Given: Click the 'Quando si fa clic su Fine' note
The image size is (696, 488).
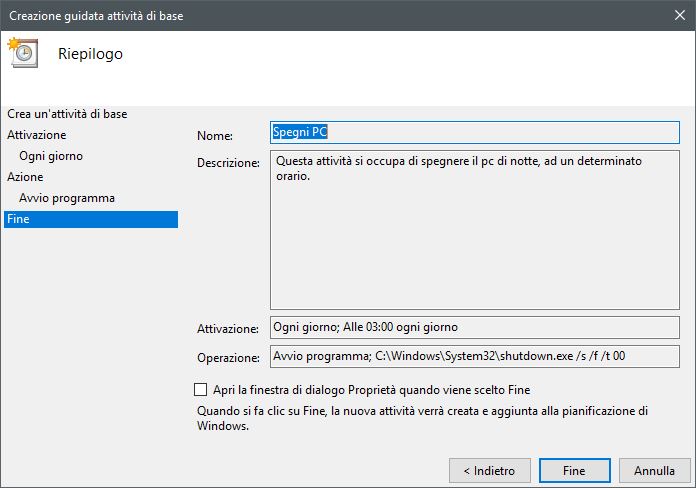Looking at the screenshot, I should 422,418.
